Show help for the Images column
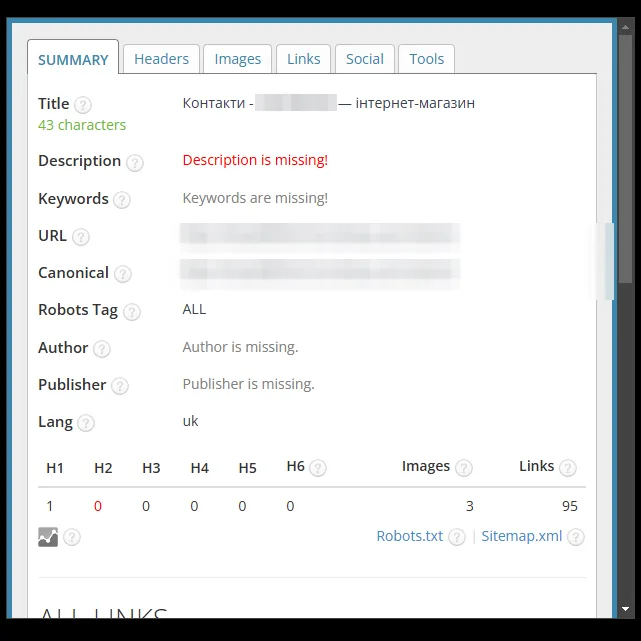This screenshot has height=641, width=641. pyautogui.click(x=464, y=468)
